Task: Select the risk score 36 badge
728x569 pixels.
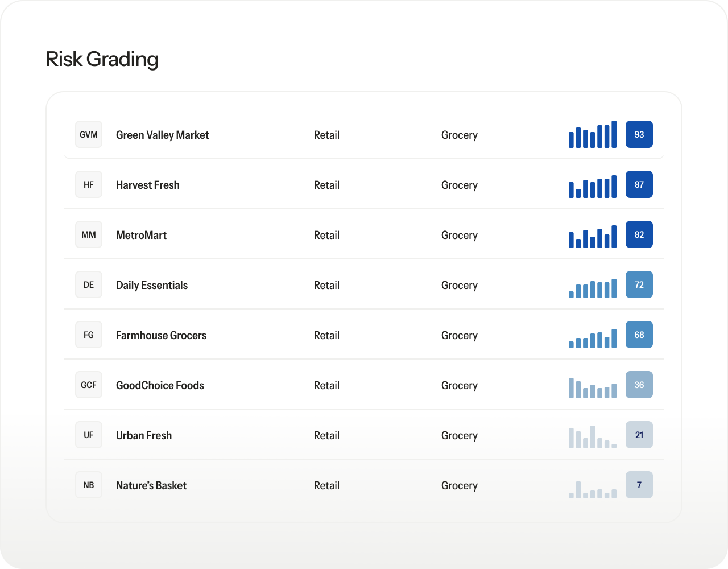Action: click(639, 385)
